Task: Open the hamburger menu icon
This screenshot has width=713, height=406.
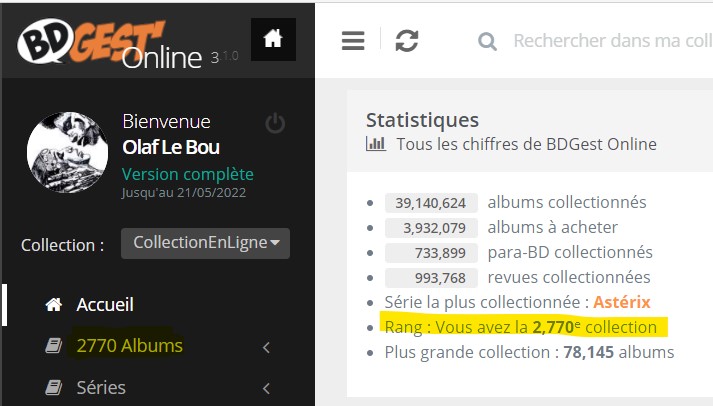Action: [x=353, y=40]
